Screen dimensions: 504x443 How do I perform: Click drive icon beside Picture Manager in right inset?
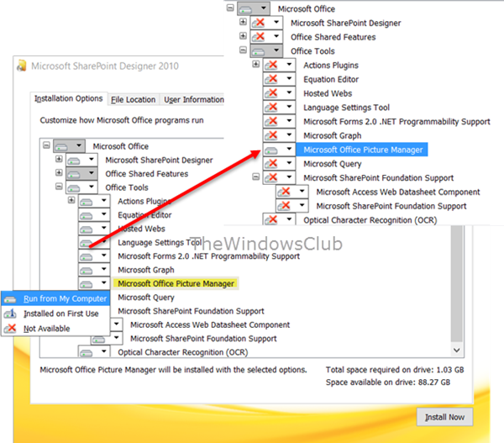(271, 150)
